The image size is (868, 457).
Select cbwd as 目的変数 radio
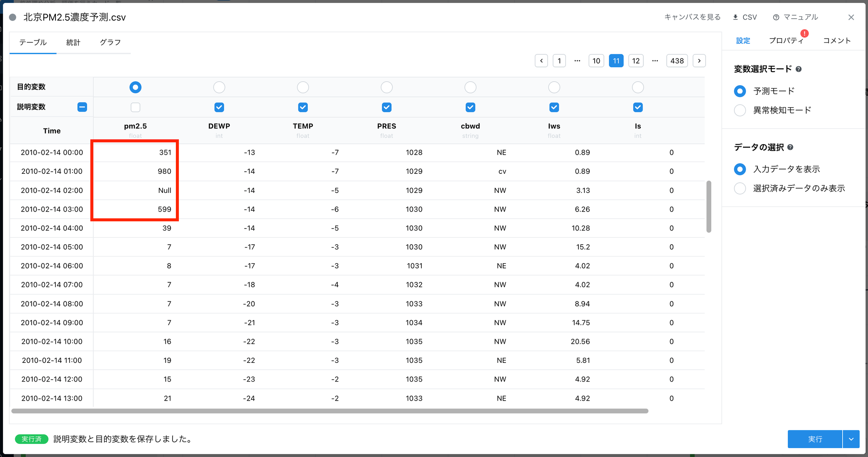(470, 87)
